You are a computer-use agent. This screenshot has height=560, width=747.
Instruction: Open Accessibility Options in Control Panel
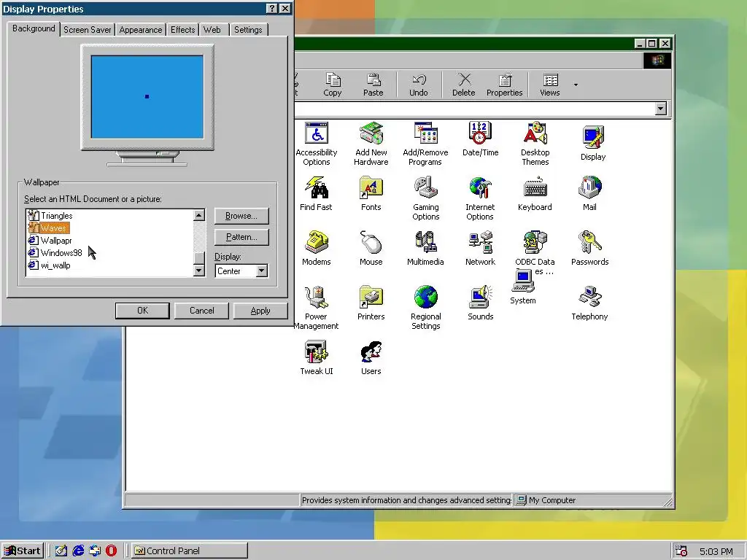pos(317,144)
